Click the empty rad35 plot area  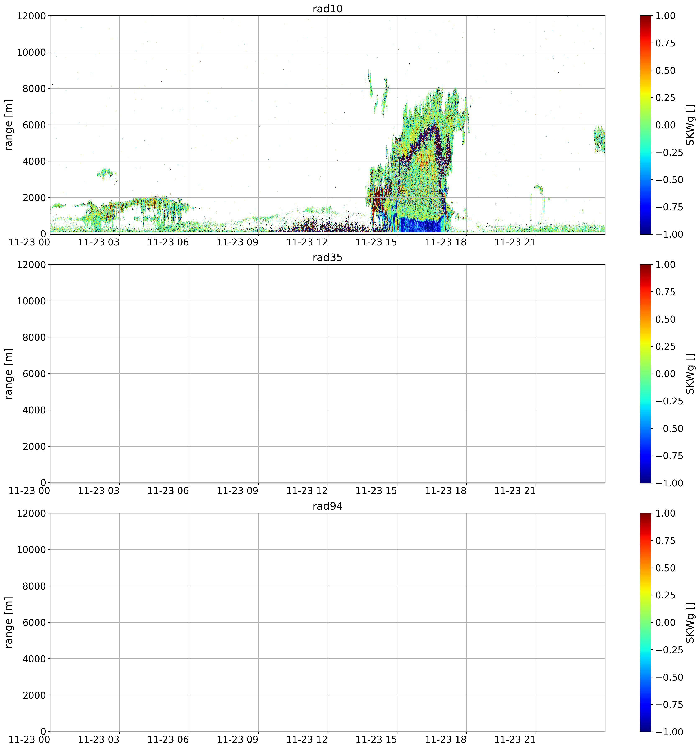coord(327,373)
